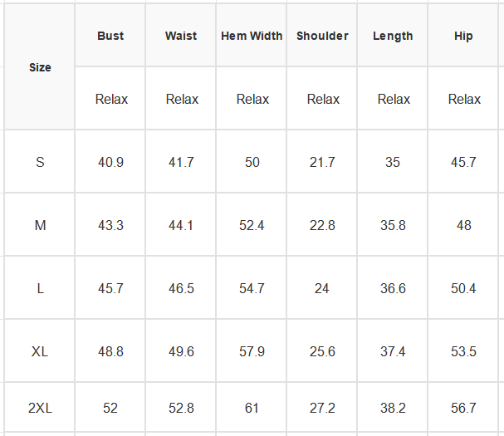Click length value 37.4 for XL
Viewport: 504px width, 436px height.
(x=393, y=350)
